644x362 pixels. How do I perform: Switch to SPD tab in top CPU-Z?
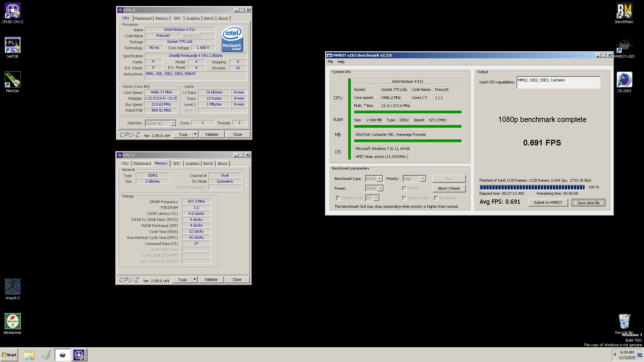[x=177, y=18]
